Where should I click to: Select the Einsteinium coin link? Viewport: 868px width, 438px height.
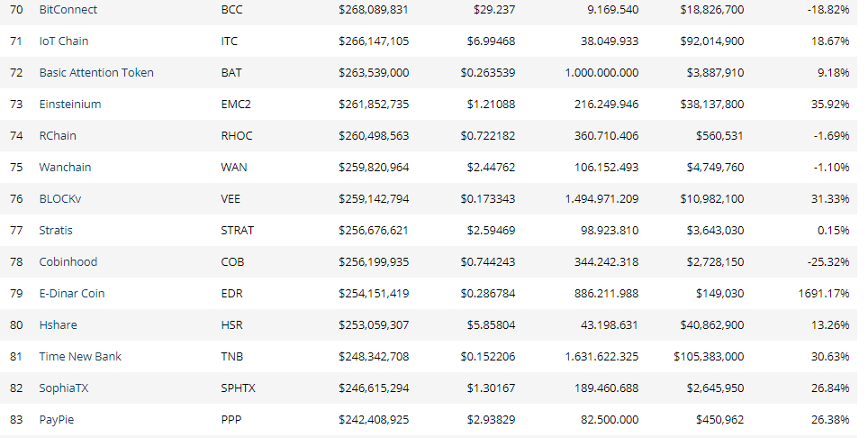click(70, 105)
